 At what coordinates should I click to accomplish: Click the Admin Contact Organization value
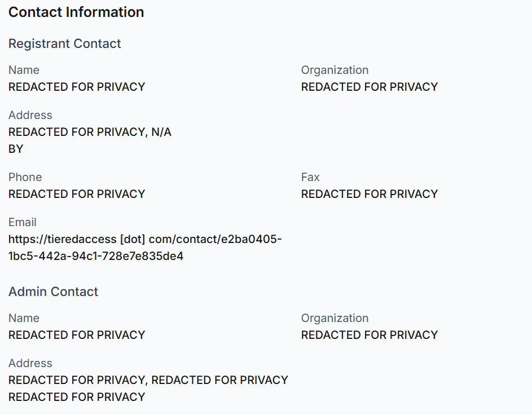(370, 335)
